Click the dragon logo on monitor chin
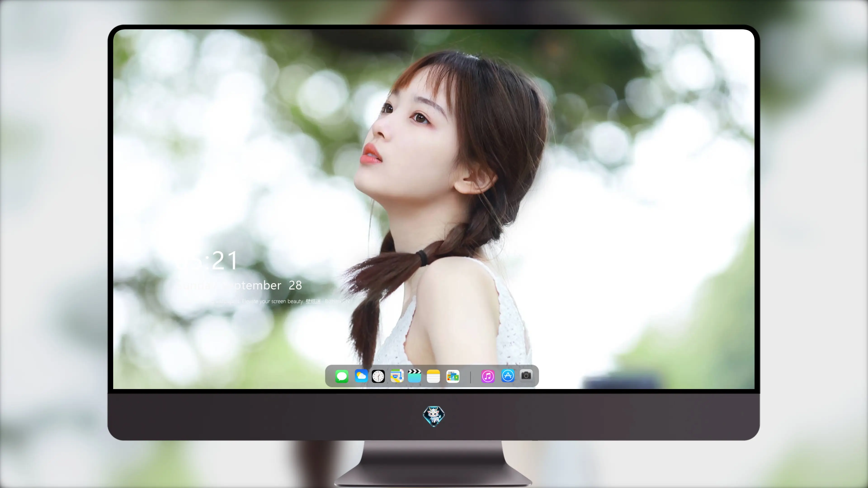The width and height of the screenshot is (868, 488). [434, 416]
